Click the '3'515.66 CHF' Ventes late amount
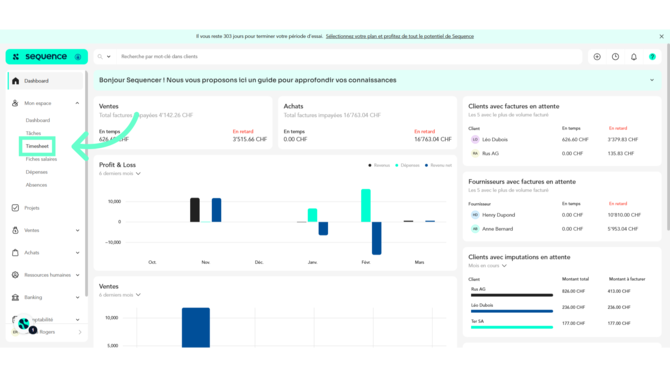670x377 pixels. [250, 139]
